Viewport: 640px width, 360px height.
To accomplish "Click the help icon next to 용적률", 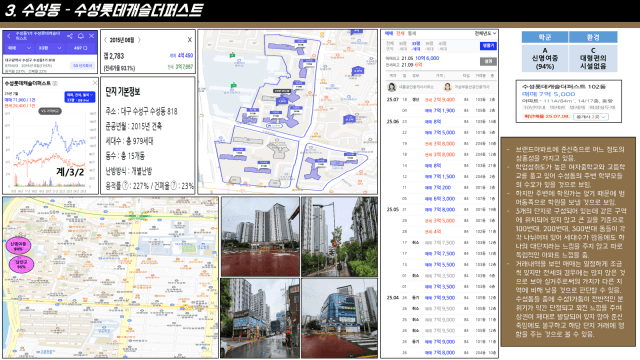I will point(126,186).
